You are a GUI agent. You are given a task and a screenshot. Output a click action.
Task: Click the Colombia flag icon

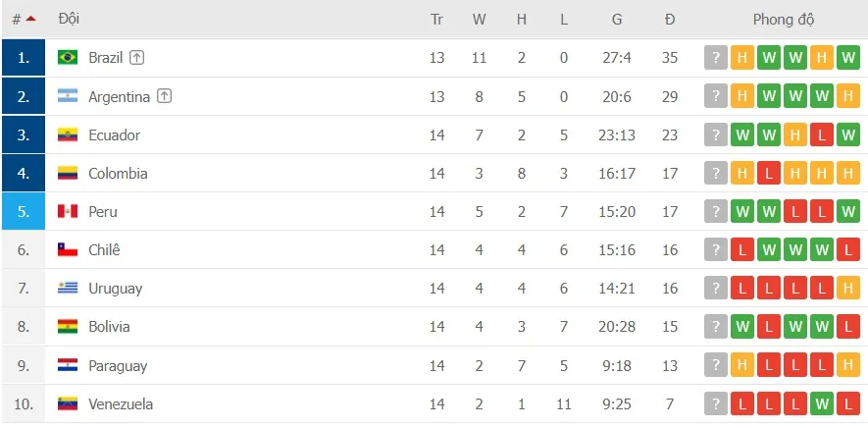pyautogui.click(x=68, y=173)
